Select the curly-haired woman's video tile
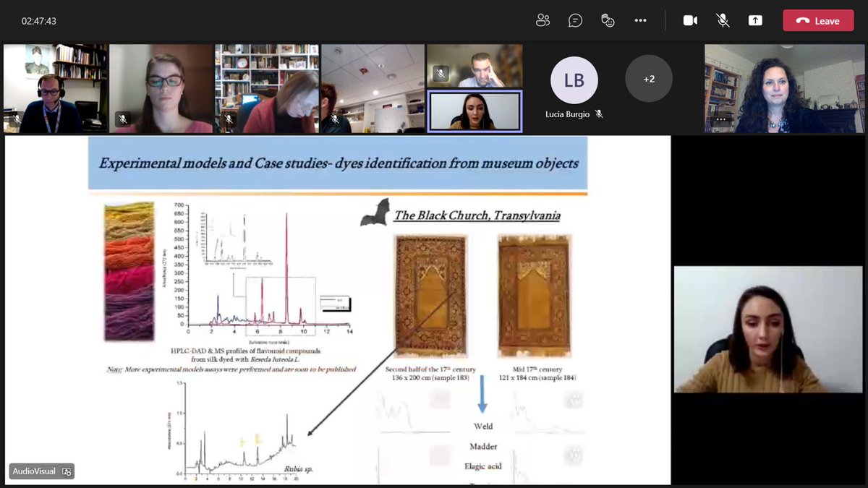This screenshot has height=488, width=868. (785, 88)
